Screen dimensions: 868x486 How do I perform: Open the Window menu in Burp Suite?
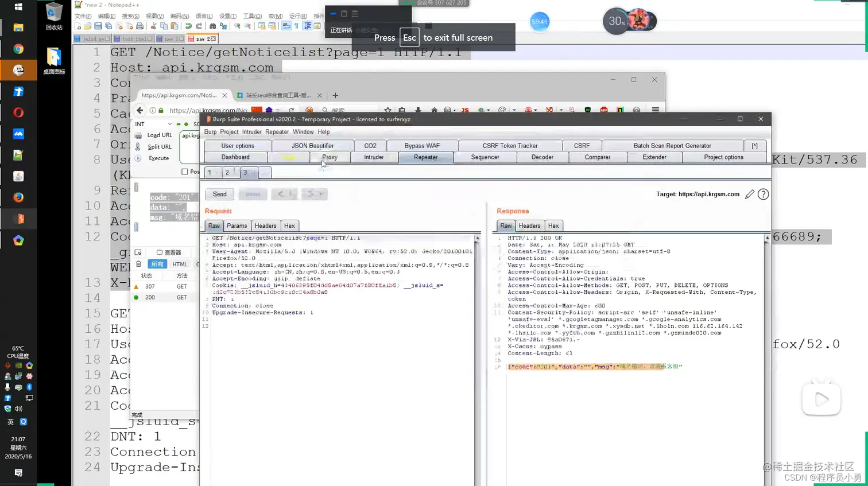(303, 132)
